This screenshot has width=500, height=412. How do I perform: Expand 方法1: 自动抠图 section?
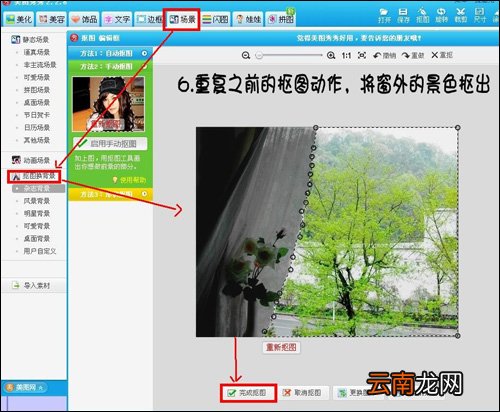tap(110, 53)
